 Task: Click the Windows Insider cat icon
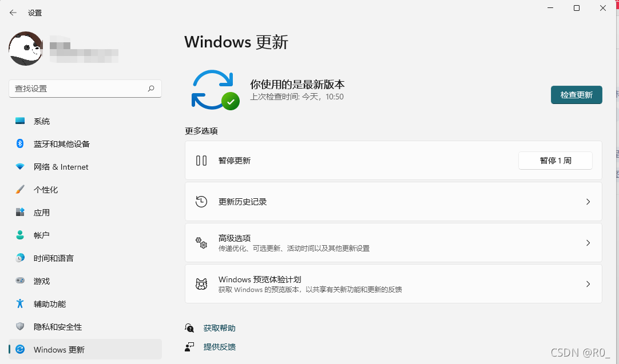[201, 283]
